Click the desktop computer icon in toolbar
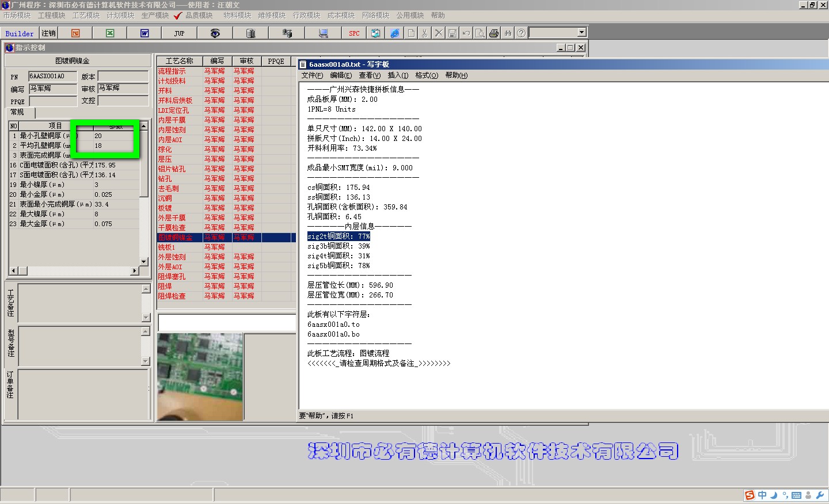Screen dimensions: 829x504 (x=323, y=33)
